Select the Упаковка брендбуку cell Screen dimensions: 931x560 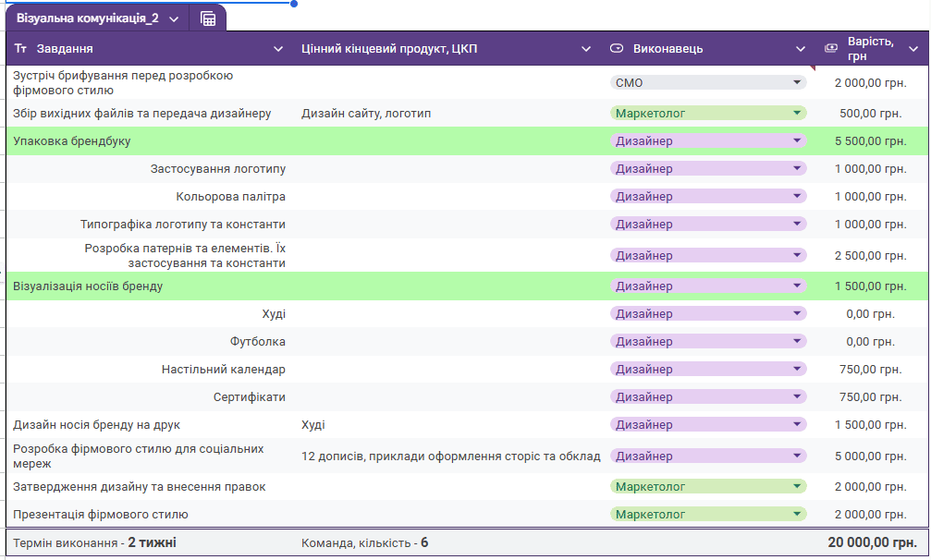pyautogui.click(x=151, y=140)
